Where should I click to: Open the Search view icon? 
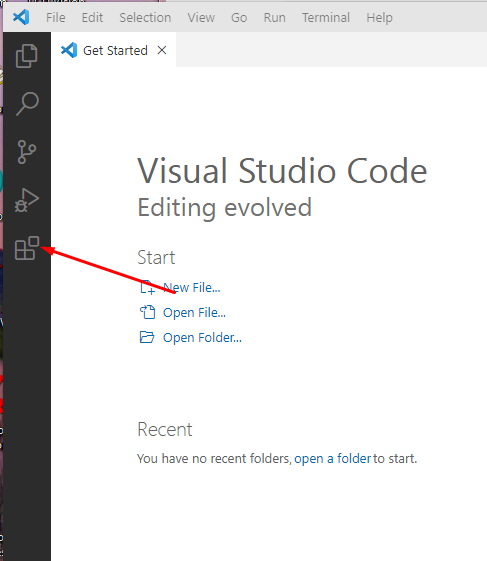click(27, 104)
